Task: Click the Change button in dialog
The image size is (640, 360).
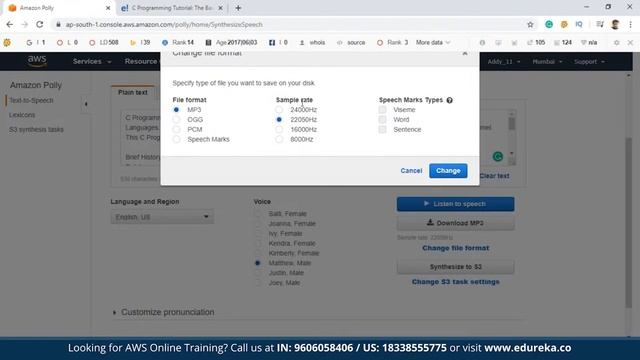Action: pyautogui.click(x=448, y=171)
